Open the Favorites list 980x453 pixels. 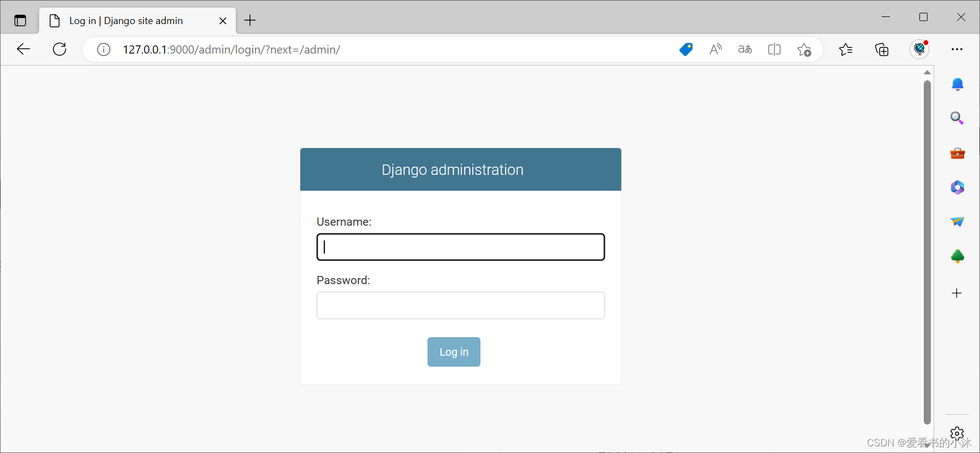pos(846,49)
